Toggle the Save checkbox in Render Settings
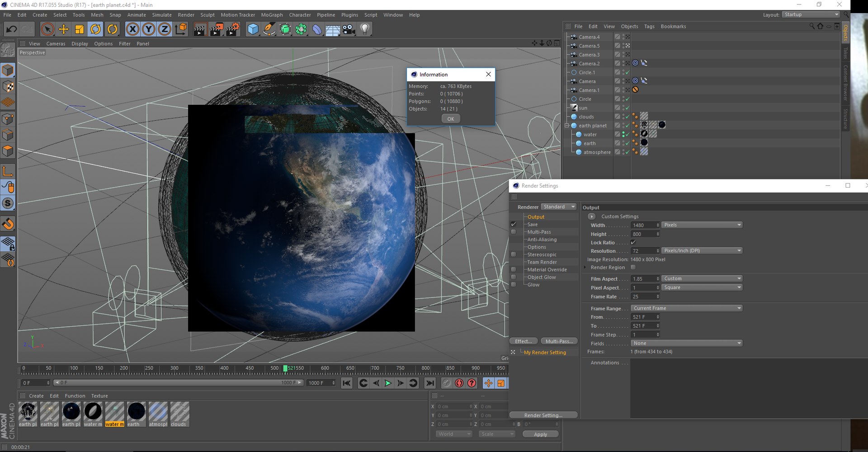Image resolution: width=868 pixels, height=452 pixels. [x=514, y=224]
